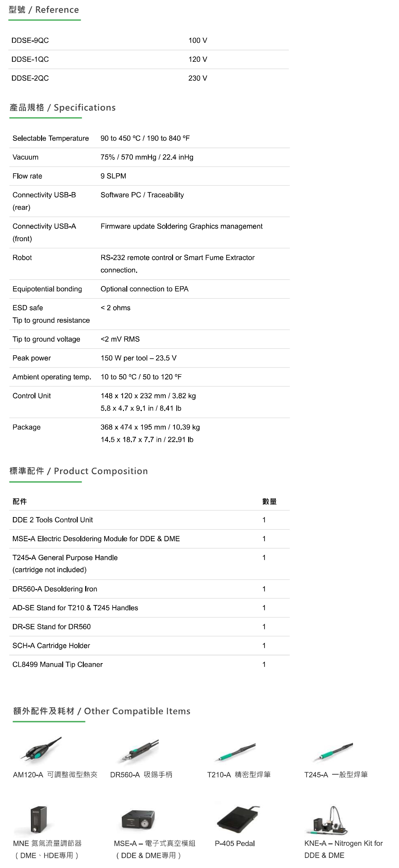
Task: Click the AM120-A product name link
Action: click(55, 775)
